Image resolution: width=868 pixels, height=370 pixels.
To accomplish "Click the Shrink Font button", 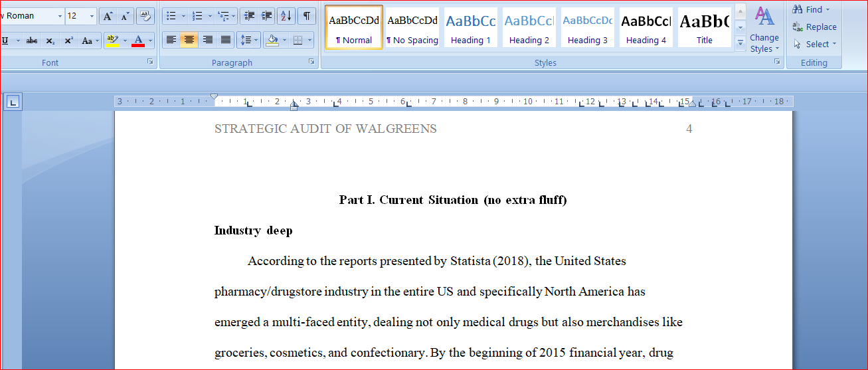I will click(125, 16).
